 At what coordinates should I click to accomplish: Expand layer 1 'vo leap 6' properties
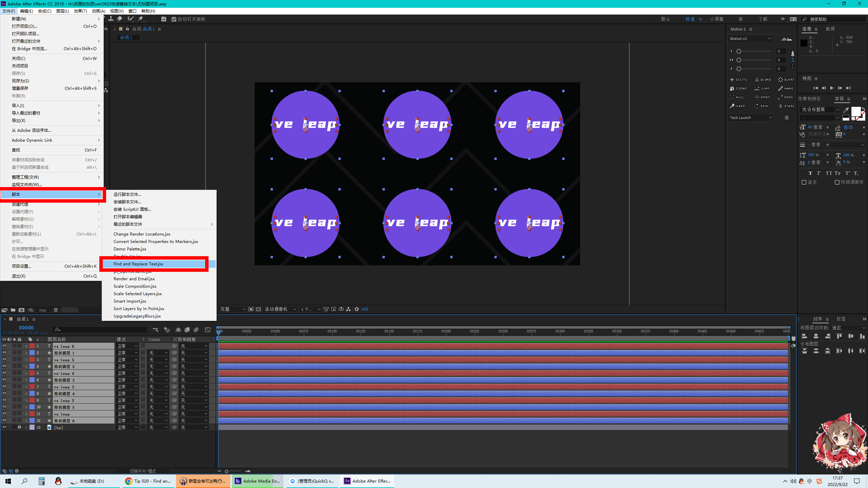(26, 346)
